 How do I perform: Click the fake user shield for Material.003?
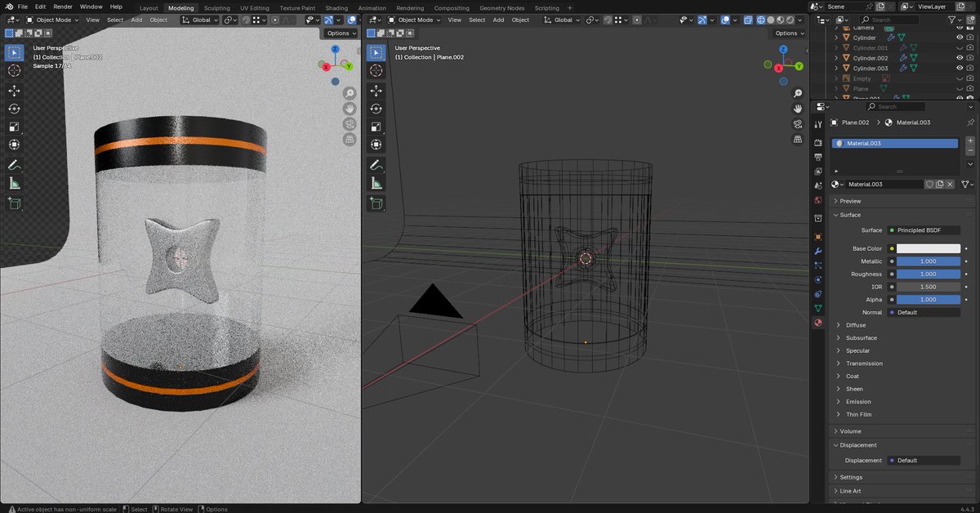pos(929,185)
